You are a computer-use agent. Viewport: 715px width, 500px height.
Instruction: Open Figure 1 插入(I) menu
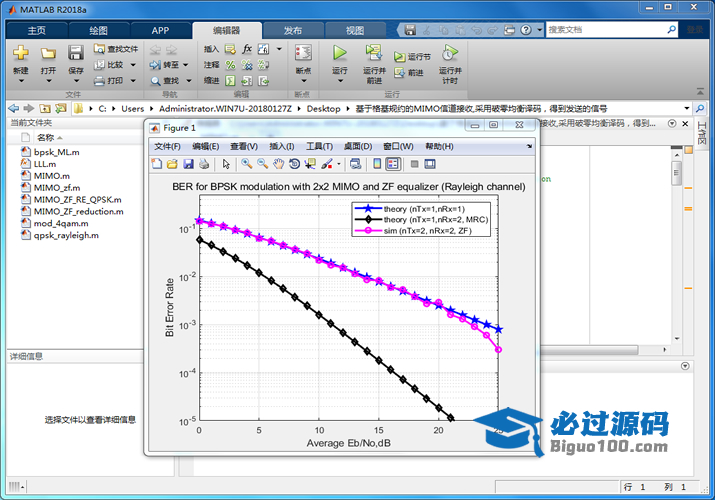281,146
